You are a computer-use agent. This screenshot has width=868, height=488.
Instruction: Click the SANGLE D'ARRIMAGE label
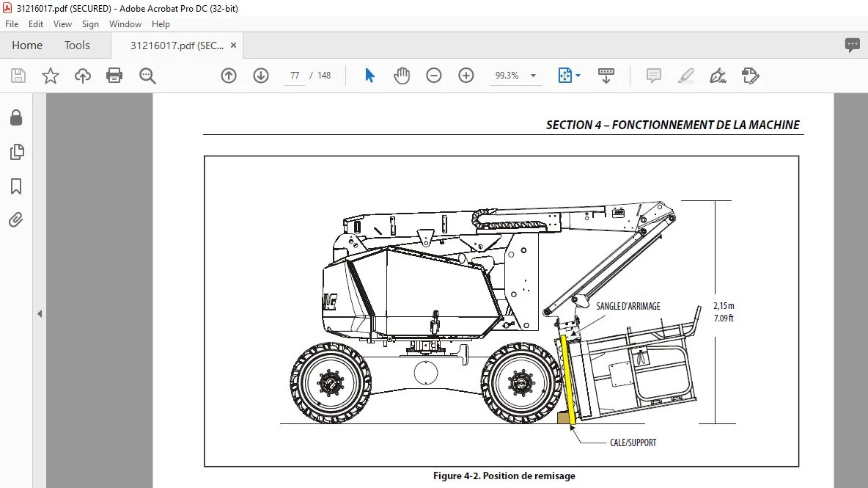[628, 306]
